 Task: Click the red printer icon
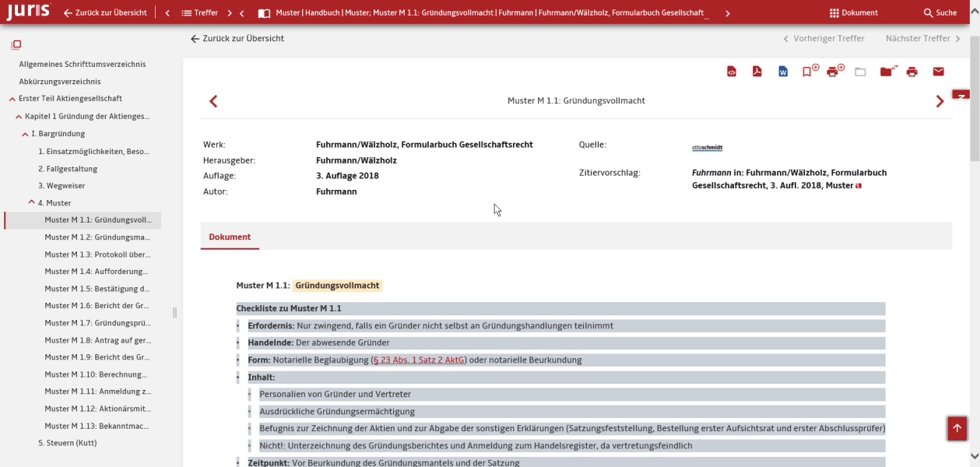(x=912, y=72)
